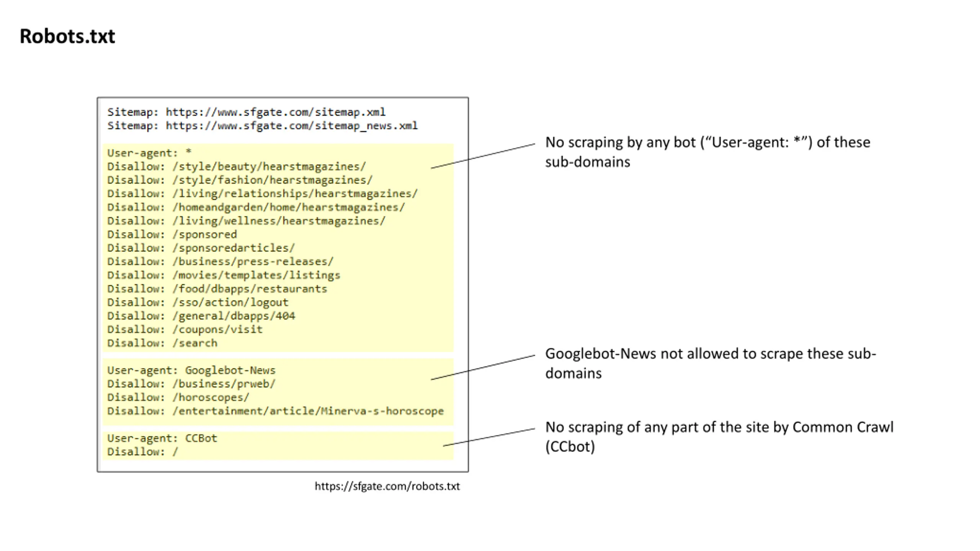Click the Common Crawl (CCbot) annotation
Image resolution: width=980 pixels, height=551 pixels.
tap(719, 437)
